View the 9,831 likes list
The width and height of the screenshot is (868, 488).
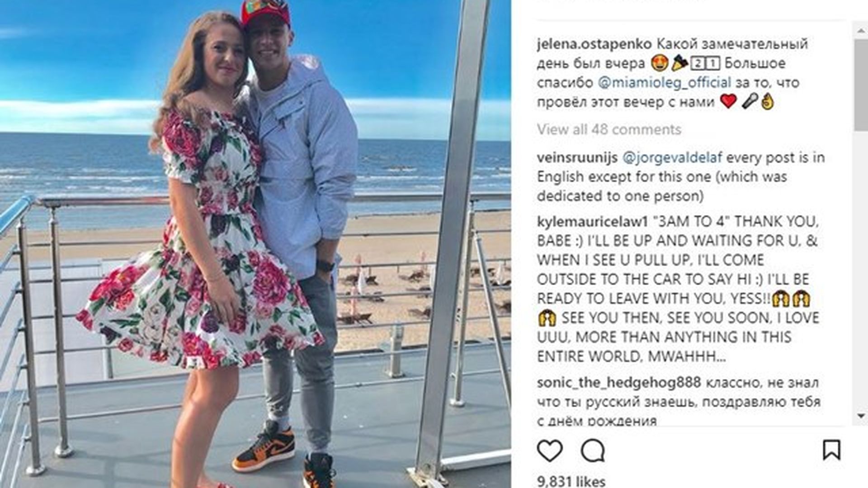tap(571, 481)
